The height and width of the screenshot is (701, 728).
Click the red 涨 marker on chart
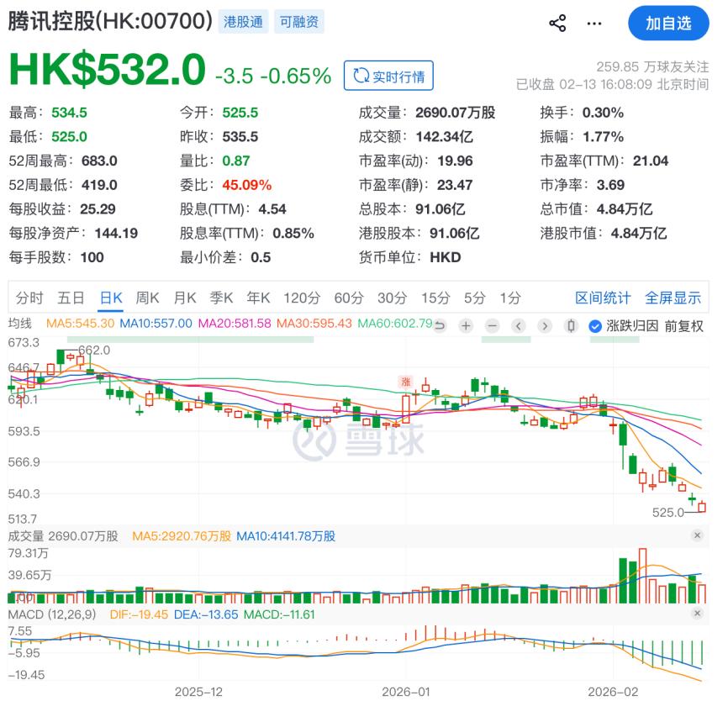(x=406, y=381)
